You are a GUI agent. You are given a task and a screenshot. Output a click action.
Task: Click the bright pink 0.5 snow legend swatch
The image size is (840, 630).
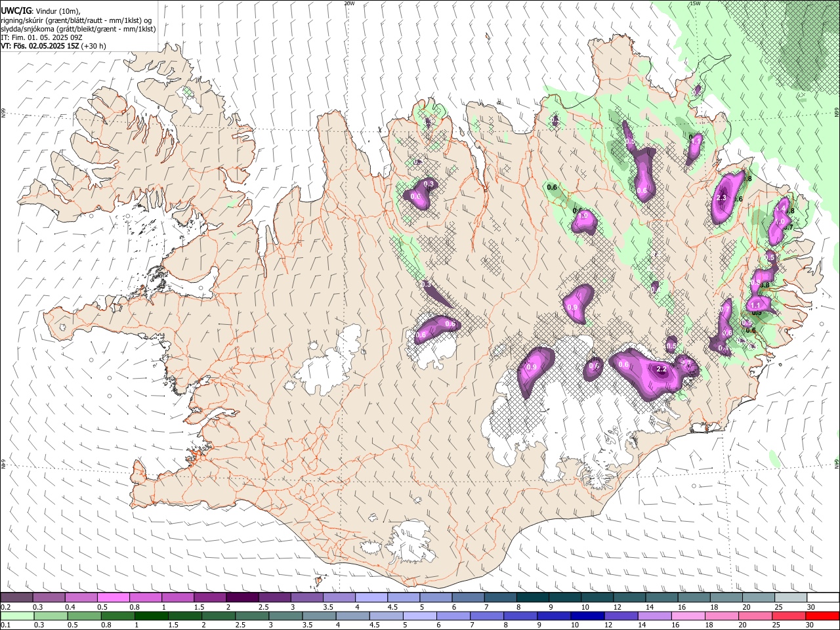114,597
